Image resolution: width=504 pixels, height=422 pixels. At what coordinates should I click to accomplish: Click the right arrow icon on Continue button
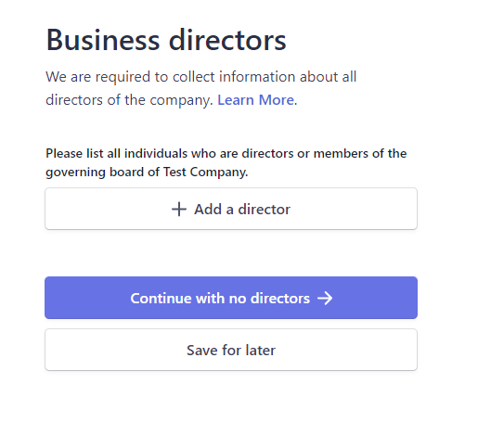pos(325,298)
